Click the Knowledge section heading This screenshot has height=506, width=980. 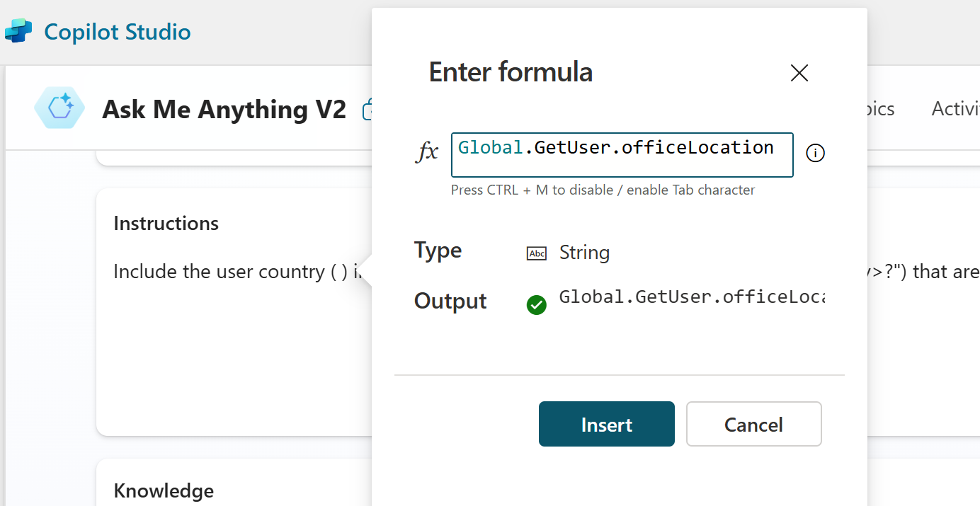[164, 490]
